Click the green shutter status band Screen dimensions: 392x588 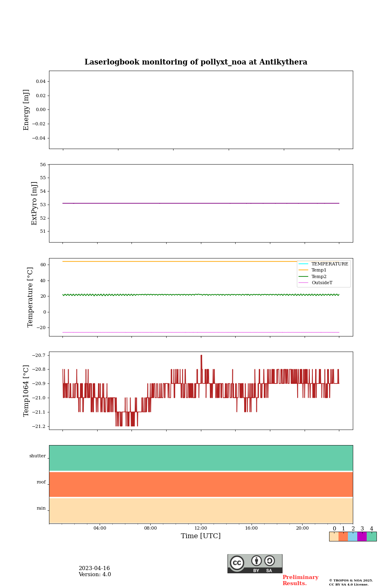(201, 458)
